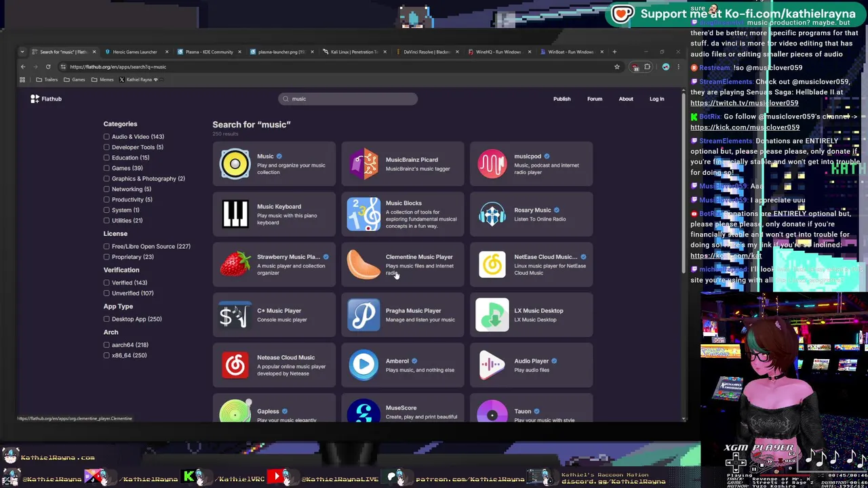Screen dimensions: 868x488
Task: Check the aarch64 architecture filter
Action: (x=106, y=345)
